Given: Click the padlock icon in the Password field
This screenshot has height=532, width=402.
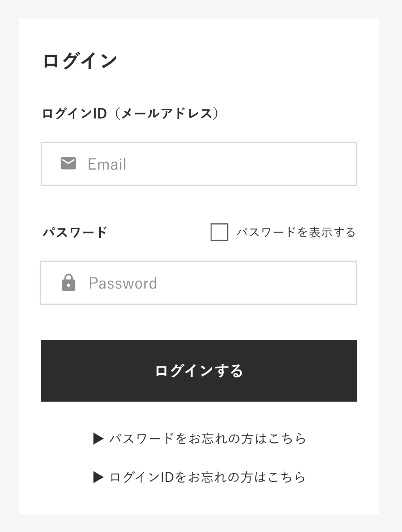Looking at the screenshot, I should click(68, 283).
